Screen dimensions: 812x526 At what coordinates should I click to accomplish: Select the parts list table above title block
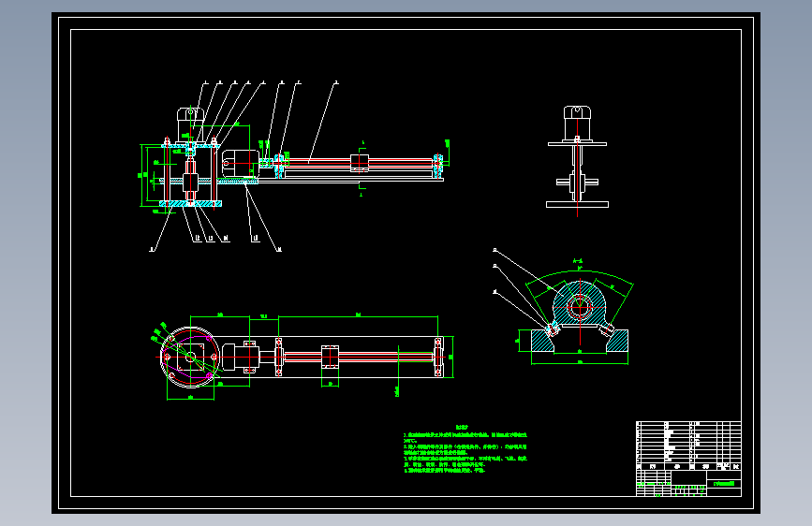click(x=688, y=446)
